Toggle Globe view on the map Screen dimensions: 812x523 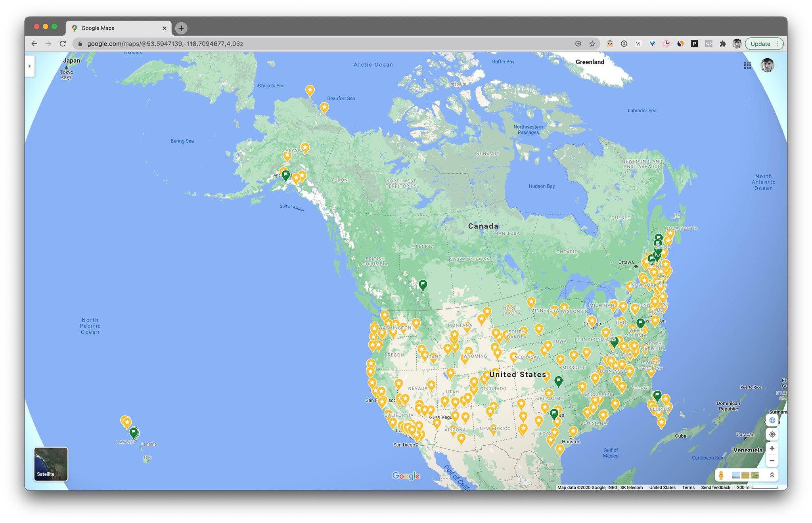(x=772, y=420)
